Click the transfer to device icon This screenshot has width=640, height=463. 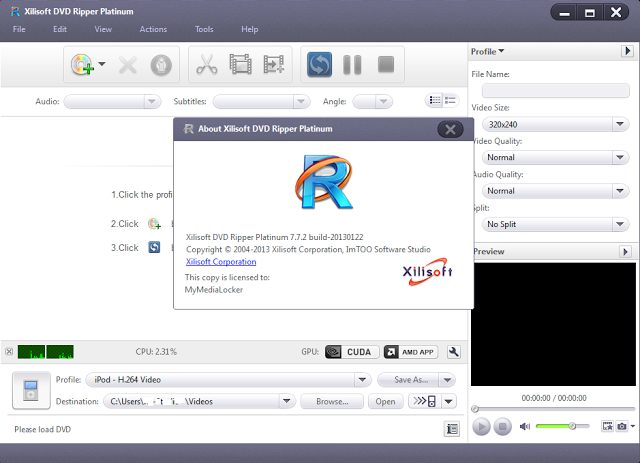pyautogui.click(x=424, y=401)
